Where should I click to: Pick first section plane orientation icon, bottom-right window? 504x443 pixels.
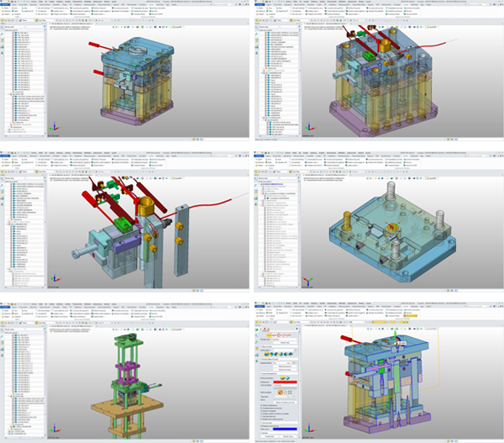tap(266, 354)
